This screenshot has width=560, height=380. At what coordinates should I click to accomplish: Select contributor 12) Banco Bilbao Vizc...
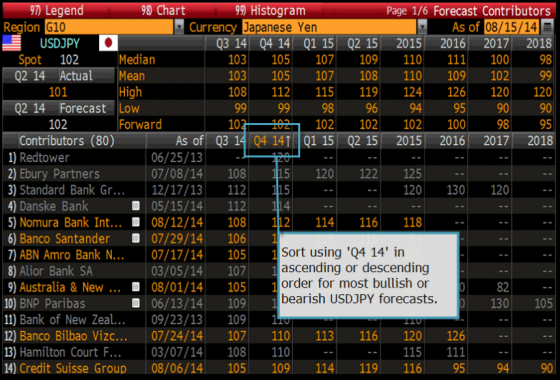click(73, 336)
